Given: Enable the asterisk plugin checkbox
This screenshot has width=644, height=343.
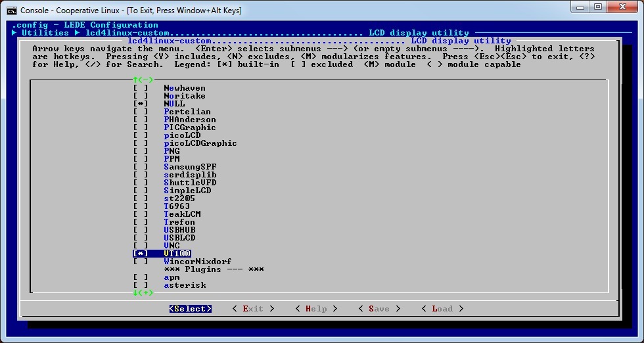Looking at the screenshot, I should pyautogui.click(x=141, y=285).
